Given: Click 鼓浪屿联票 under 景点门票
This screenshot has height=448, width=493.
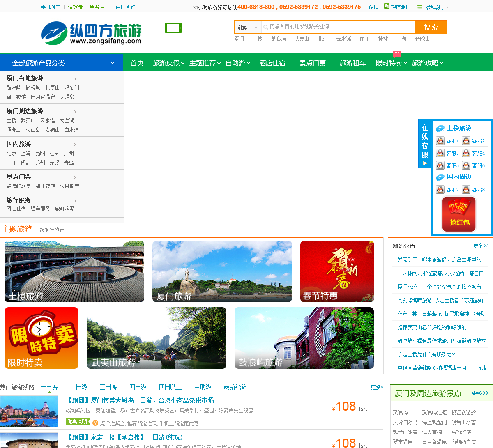Looking at the screenshot, I should point(18,186).
